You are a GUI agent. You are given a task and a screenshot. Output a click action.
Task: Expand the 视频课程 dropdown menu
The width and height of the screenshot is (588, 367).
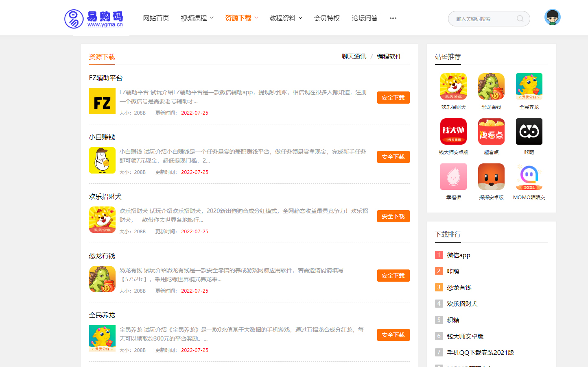pyautogui.click(x=197, y=18)
